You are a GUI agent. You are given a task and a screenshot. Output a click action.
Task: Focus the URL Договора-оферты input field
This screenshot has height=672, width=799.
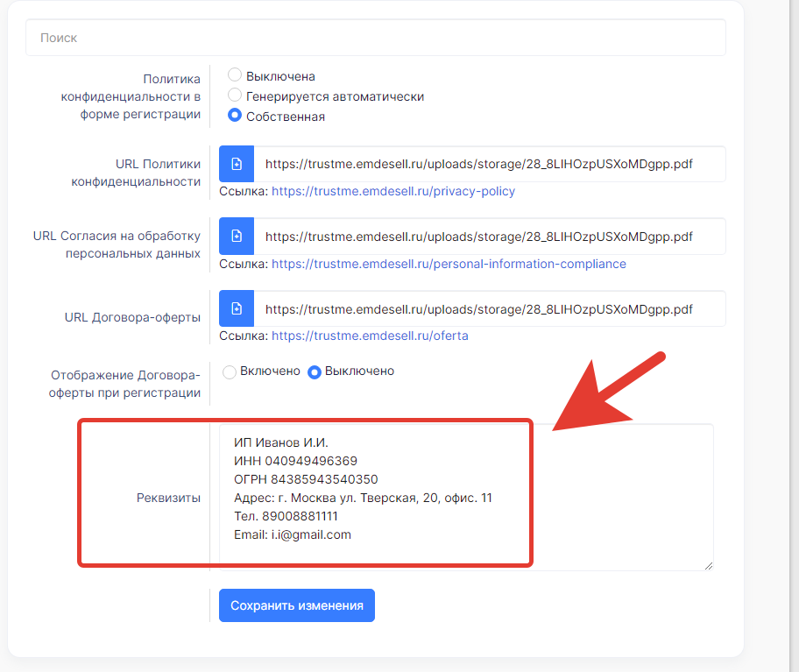[x=490, y=308]
